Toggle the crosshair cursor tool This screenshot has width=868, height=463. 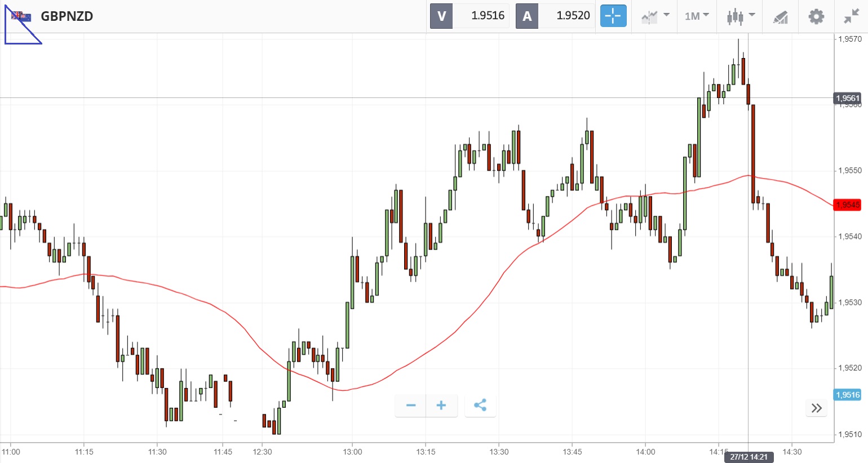613,16
